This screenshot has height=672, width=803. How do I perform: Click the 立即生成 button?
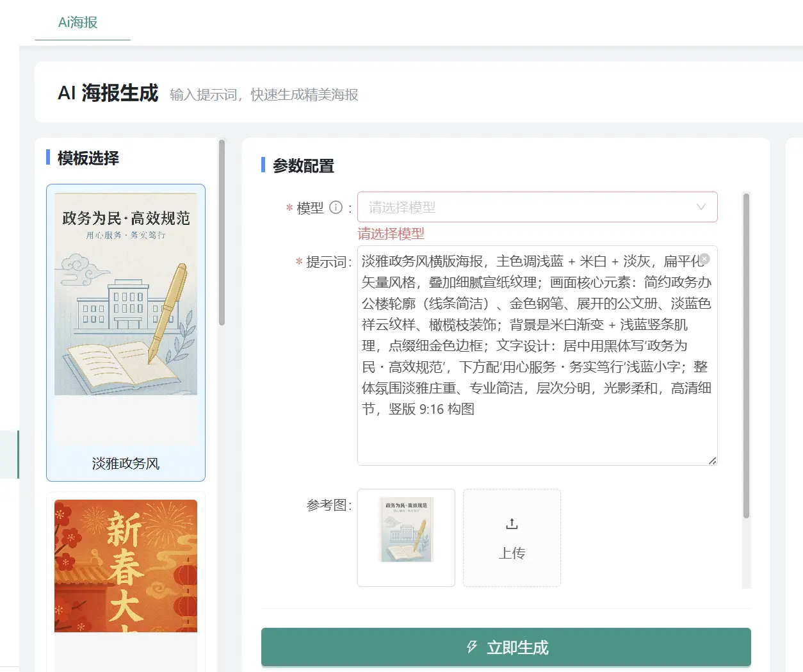tap(506, 647)
